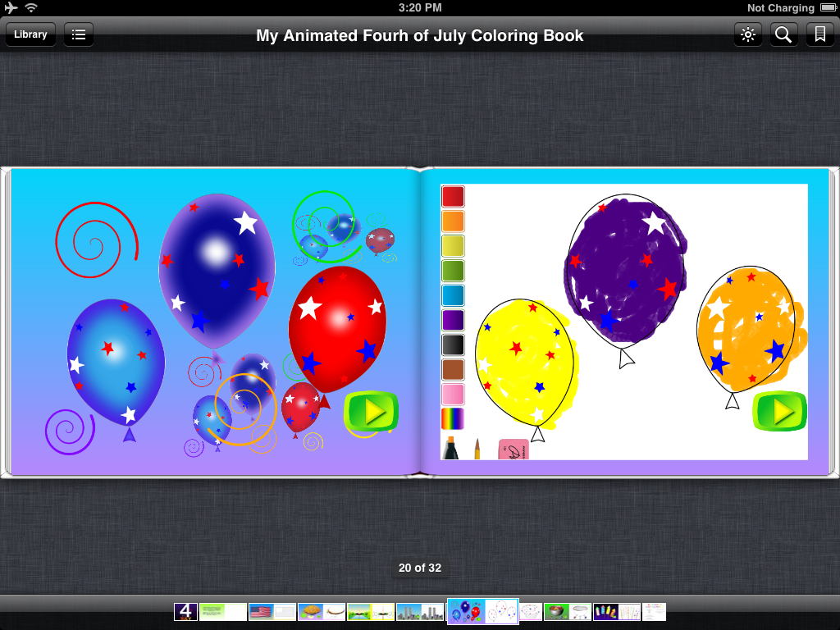Tap the search magnifier icon
The width and height of the screenshot is (840, 630).
click(783, 34)
